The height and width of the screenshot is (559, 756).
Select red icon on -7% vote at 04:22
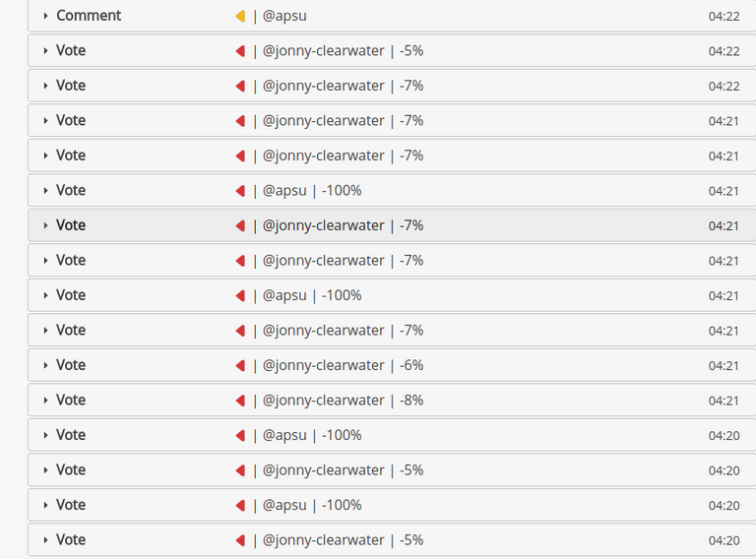point(240,86)
